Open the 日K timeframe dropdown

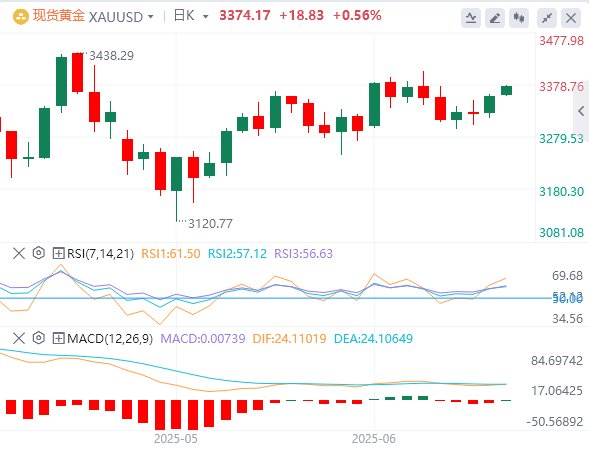tap(205, 17)
